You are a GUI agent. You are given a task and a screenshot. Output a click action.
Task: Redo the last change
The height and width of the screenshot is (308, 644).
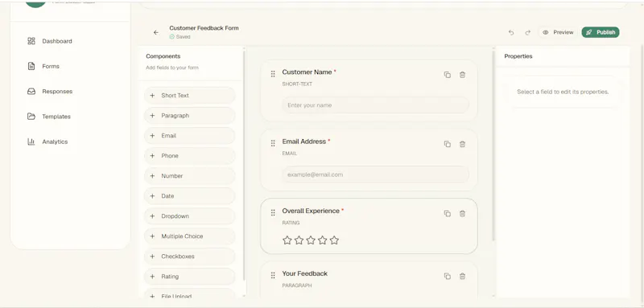(x=528, y=32)
